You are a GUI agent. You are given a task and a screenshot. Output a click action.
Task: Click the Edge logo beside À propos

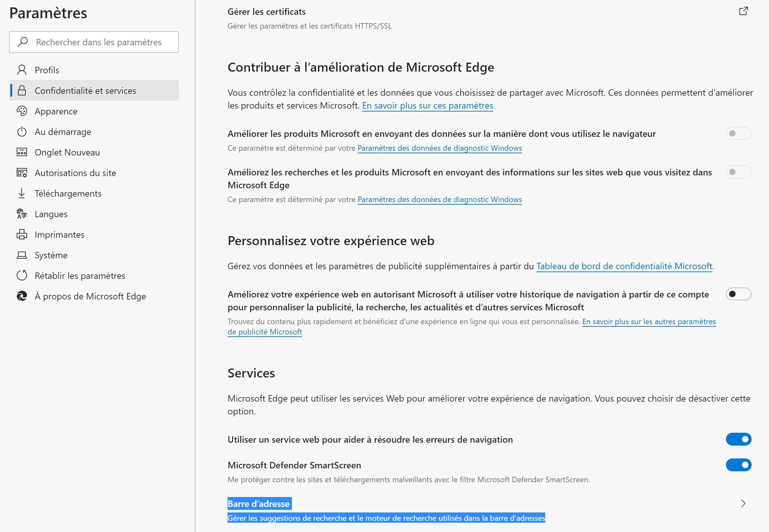click(22, 296)
